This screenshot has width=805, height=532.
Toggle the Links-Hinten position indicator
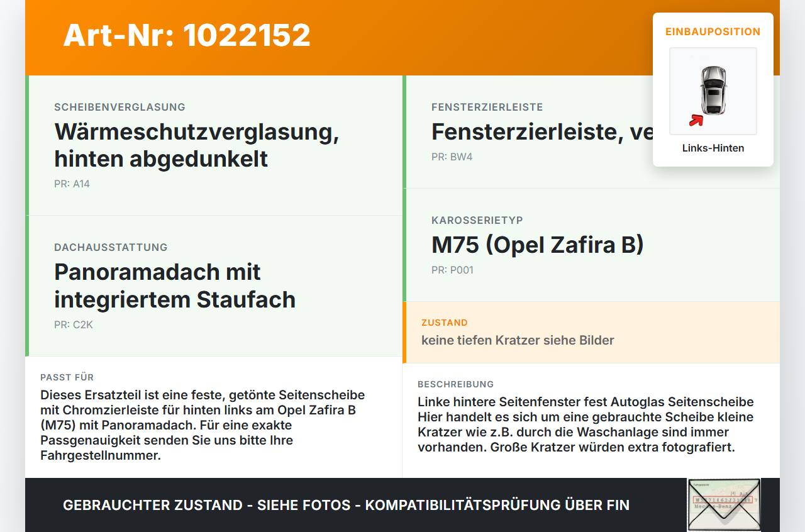point(713,148)
